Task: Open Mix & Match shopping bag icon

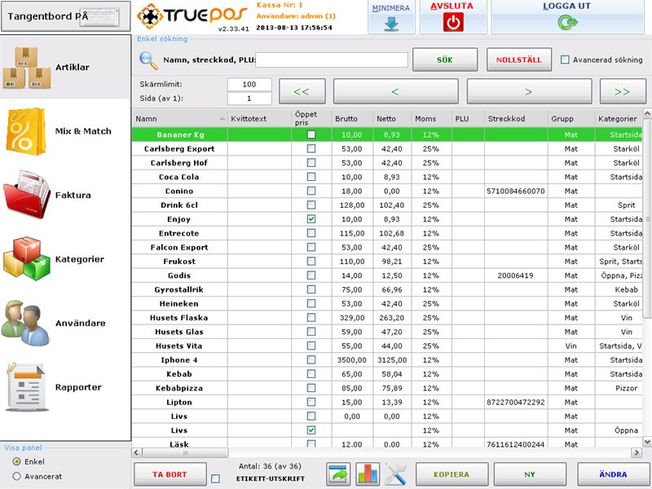Action: click(x=25, y=131)
